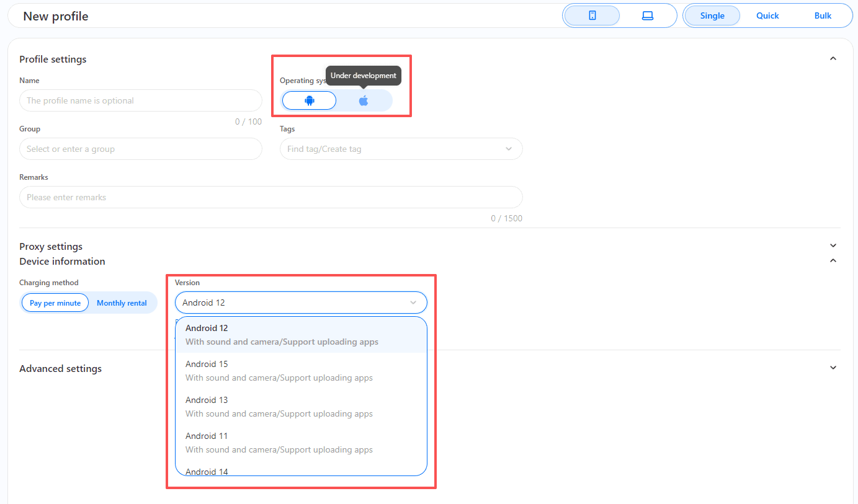Select Android 15 from version list
The width and height of the screenshot is (858, 504).
(279, 370)
